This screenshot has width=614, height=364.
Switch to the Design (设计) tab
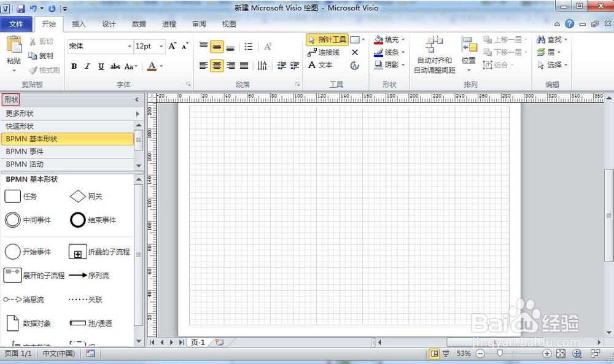tap(109, 24)
